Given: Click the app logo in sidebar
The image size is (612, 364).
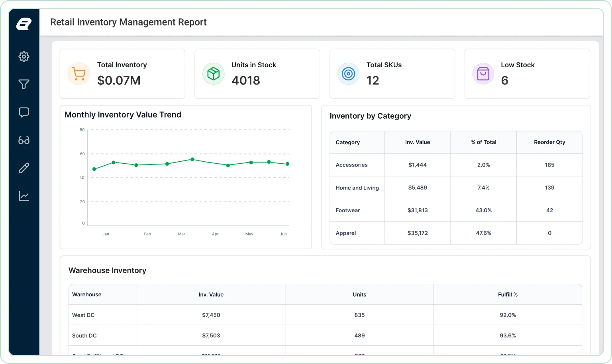Looking at the screenshot, I should [24, 24].
